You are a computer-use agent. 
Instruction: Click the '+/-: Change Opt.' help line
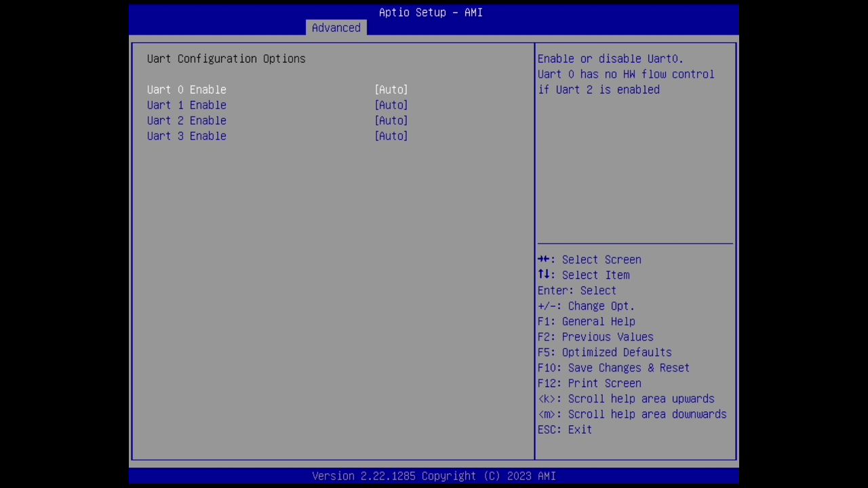(586, 306)
